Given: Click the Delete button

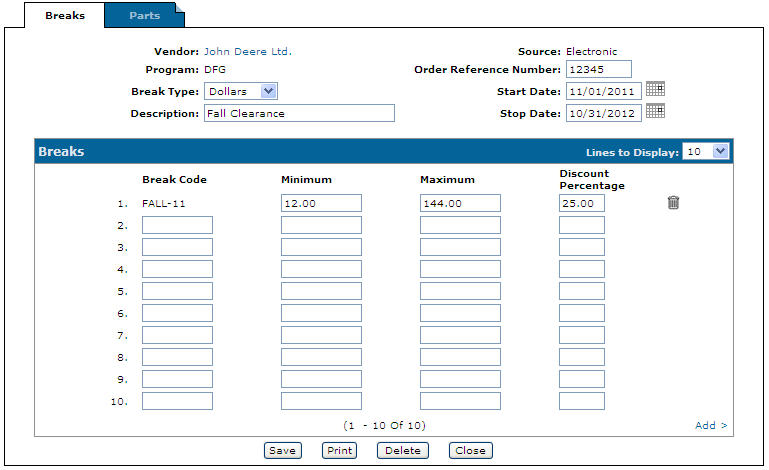Looking at the screenshot, I should coord(403,450).
